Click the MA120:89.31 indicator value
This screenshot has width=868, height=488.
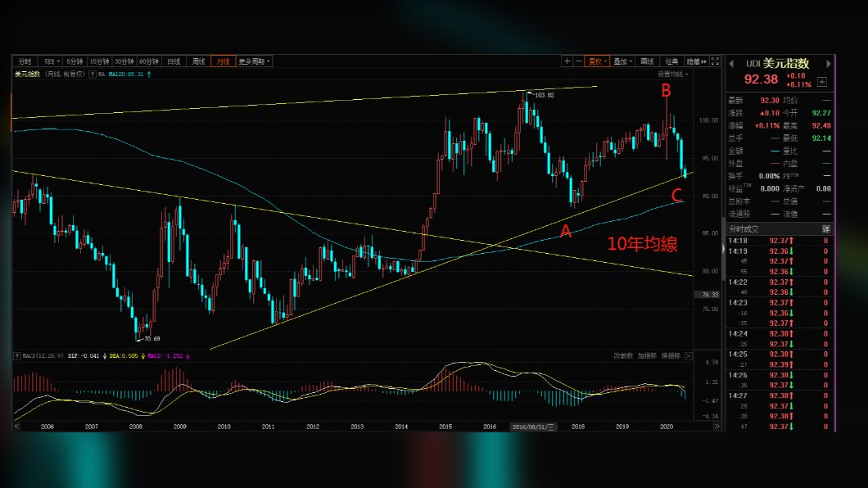[126, 75]
